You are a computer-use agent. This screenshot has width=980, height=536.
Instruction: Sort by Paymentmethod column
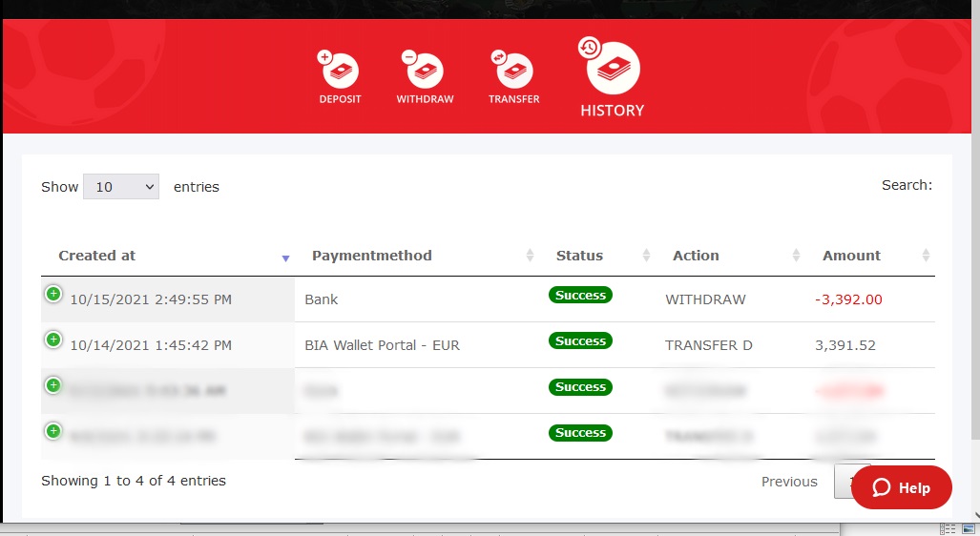click(x=371, y=256)
